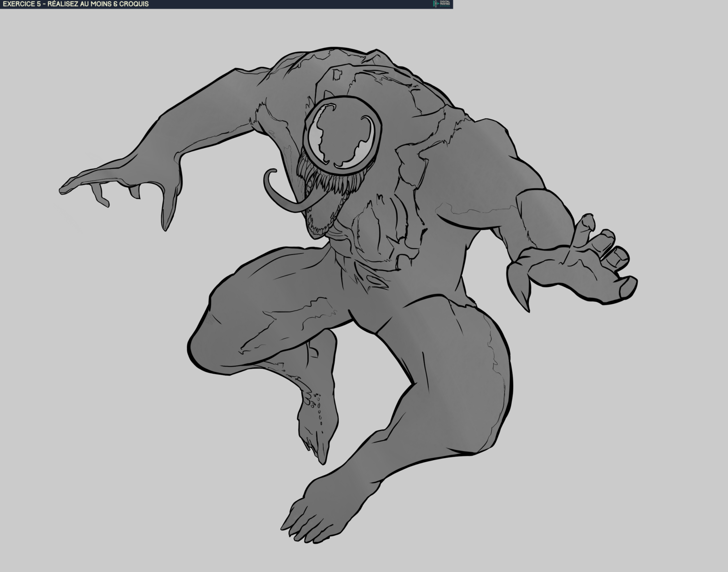The width and height of the screenshot is (728, 572).
Task: Click the word CROQUIS in the banner
Action: pyautogui.click(x=134, y=4)
